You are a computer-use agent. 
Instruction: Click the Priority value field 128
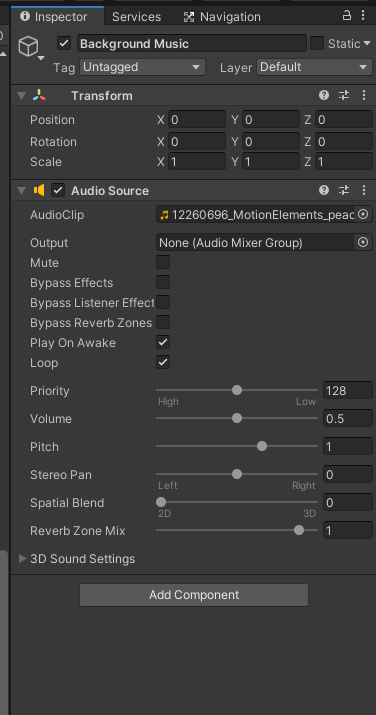pyautogui.click(x=348, y=390)
